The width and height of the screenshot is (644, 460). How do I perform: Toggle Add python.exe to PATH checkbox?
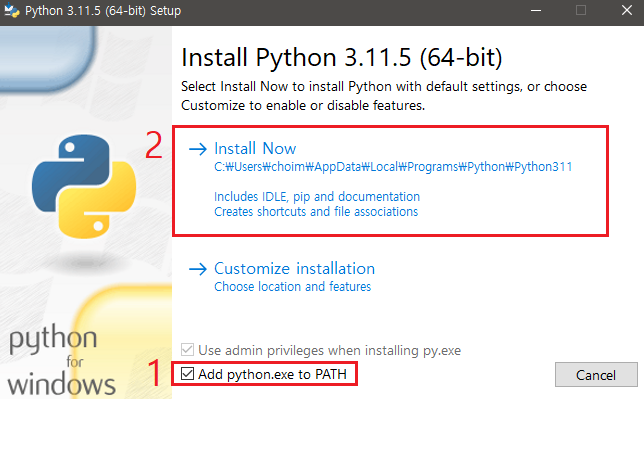pos(187,374)
